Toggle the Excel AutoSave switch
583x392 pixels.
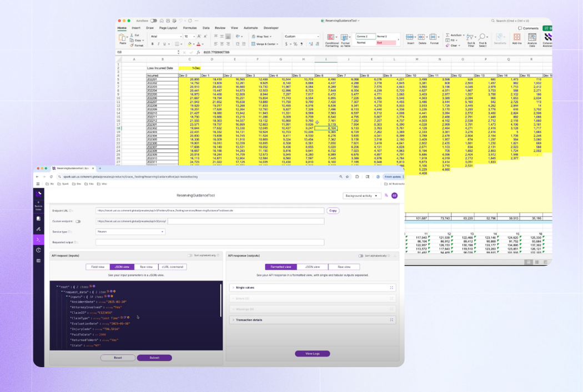pyautogui.click(x=154, y=21)
